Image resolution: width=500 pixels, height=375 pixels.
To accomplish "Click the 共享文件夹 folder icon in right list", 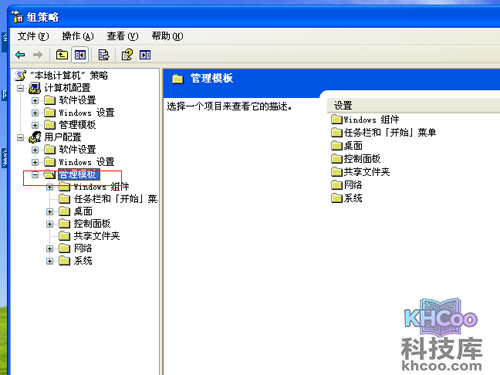I will [337, 172].
